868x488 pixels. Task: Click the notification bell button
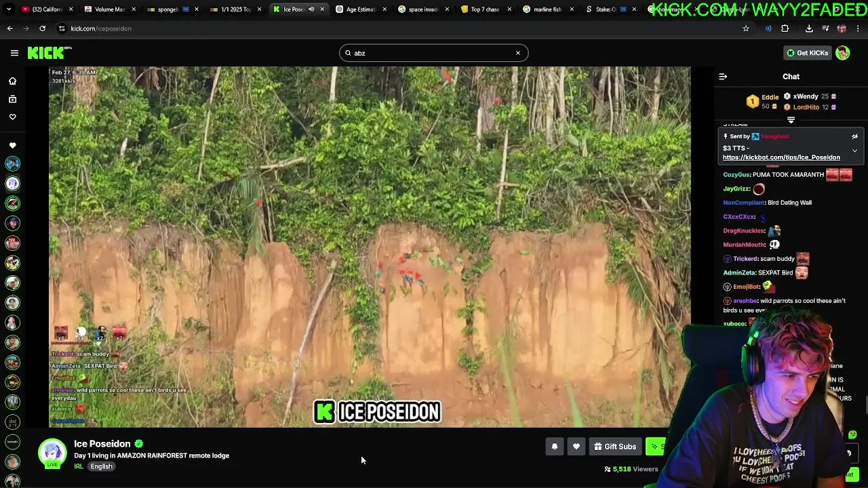pos(555,447)
